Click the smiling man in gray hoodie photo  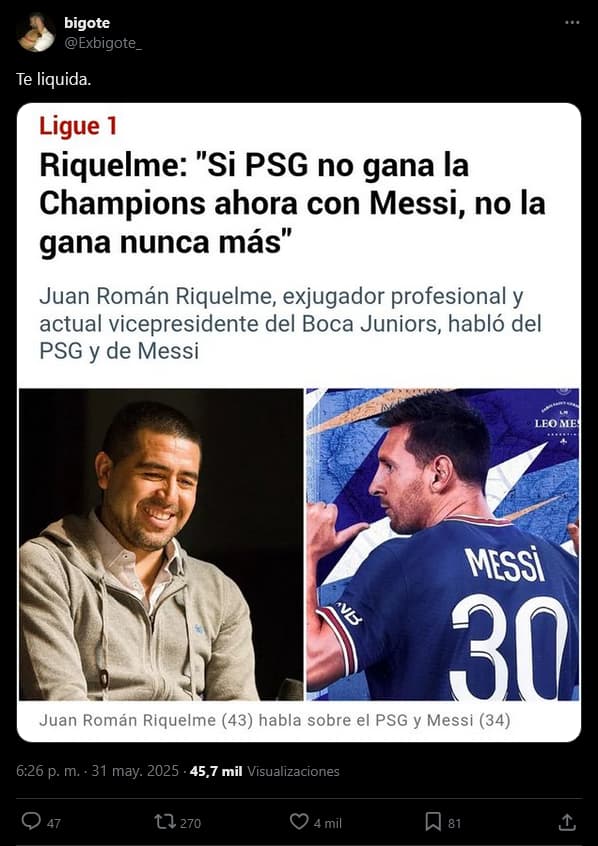click(x=161, y=544)
